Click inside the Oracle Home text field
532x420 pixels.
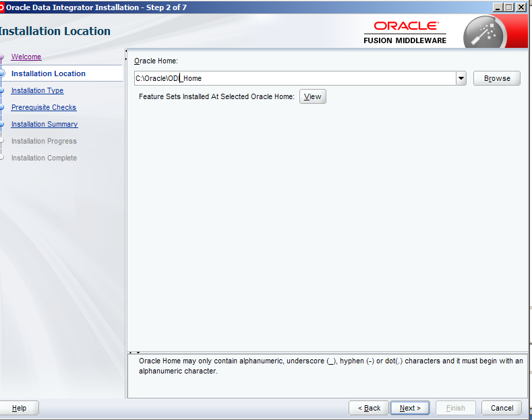click(x=294, y=78)
